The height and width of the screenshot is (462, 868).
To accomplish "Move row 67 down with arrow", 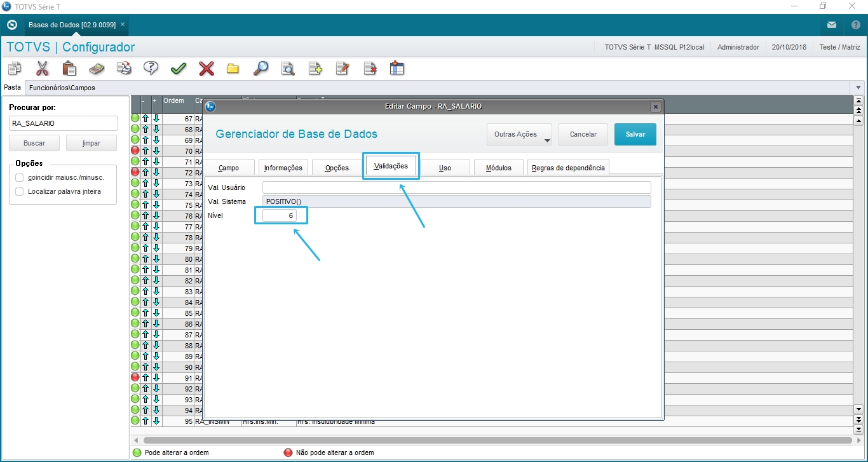I will (x=156, y=118).
